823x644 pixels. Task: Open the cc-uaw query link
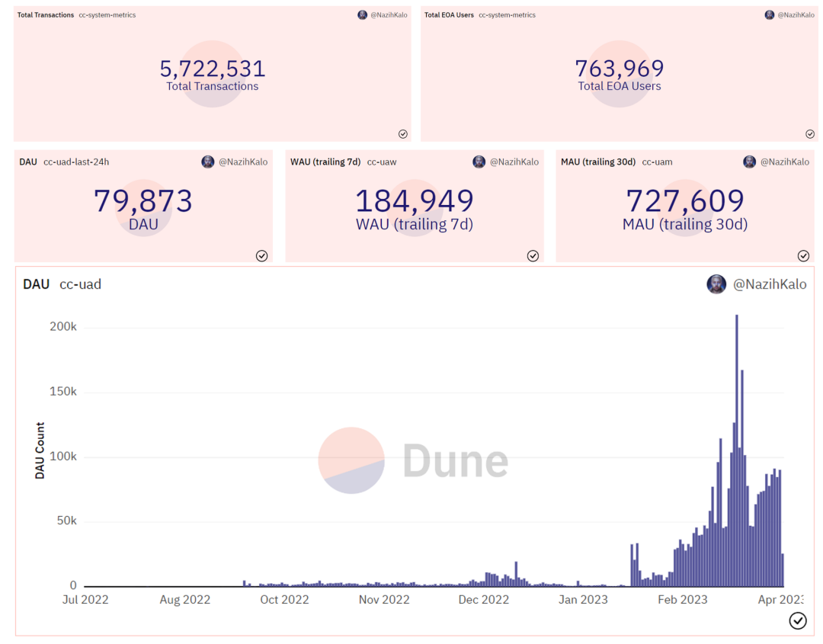point(382,162)
